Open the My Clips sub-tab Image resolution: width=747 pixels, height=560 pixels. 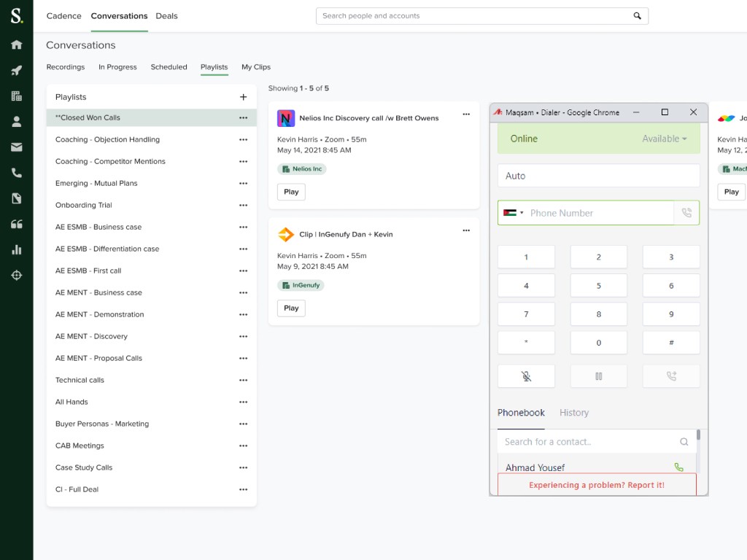pos(256,67)
